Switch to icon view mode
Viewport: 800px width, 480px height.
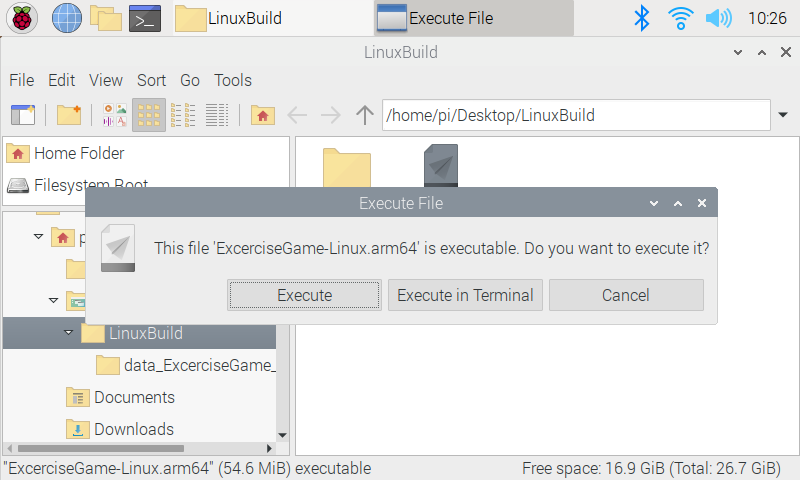pyautogui.click(x=149, y=115)
